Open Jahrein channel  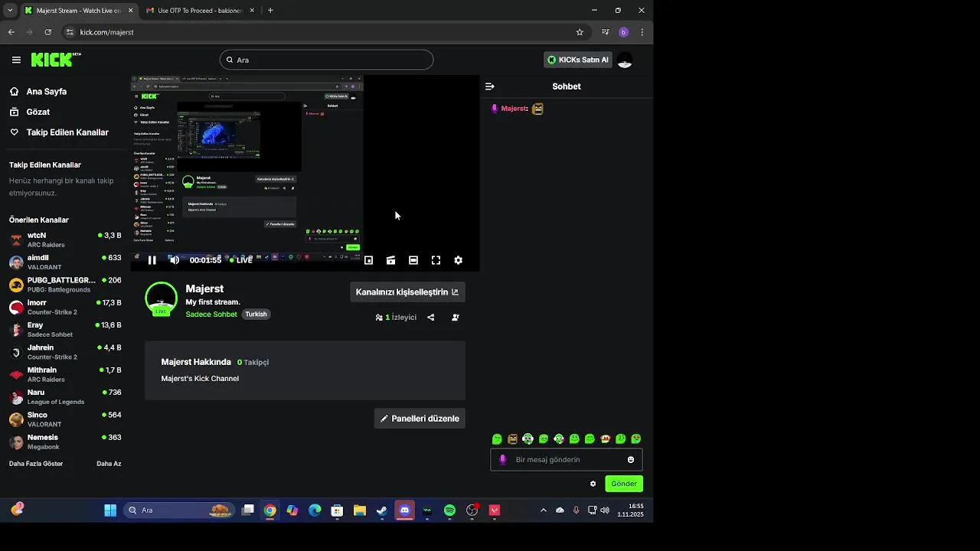(x=65, y=352)
